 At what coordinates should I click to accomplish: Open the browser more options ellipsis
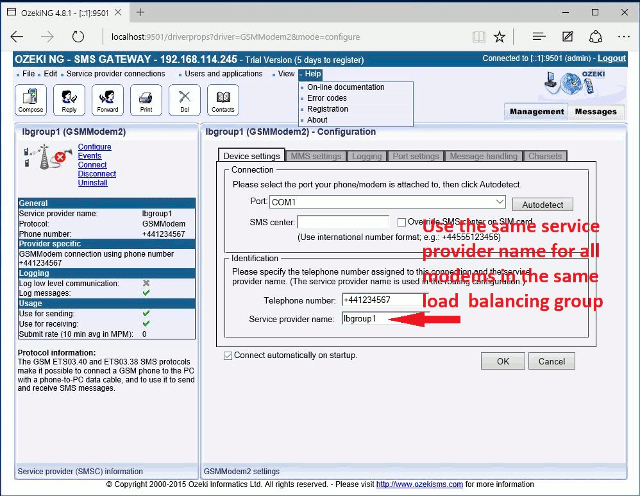[x=624, y=37]
